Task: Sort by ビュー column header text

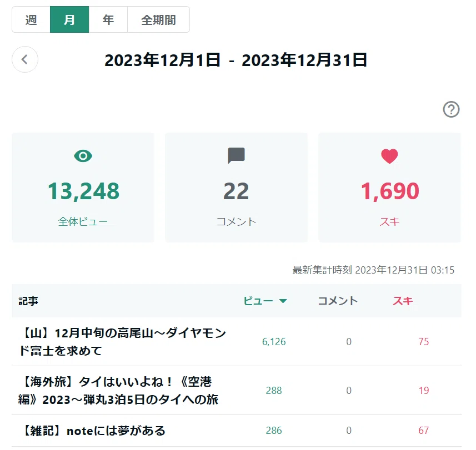Action: [x=258, y=301]
